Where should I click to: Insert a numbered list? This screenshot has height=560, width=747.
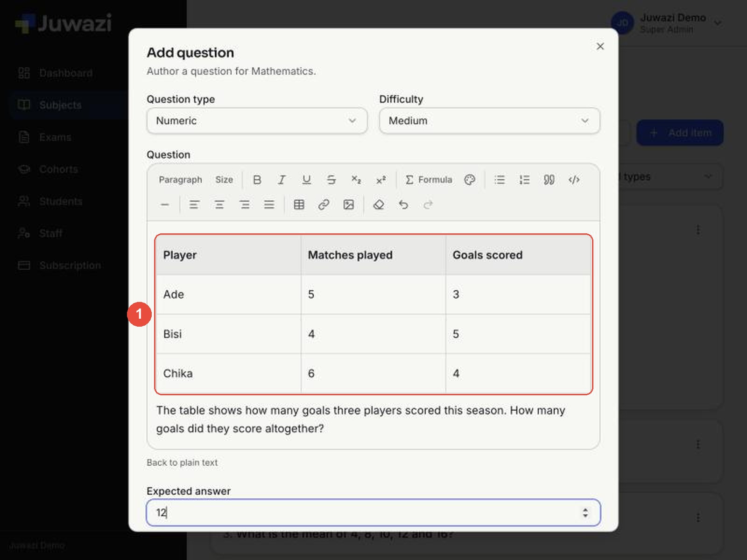click(524, 180)
